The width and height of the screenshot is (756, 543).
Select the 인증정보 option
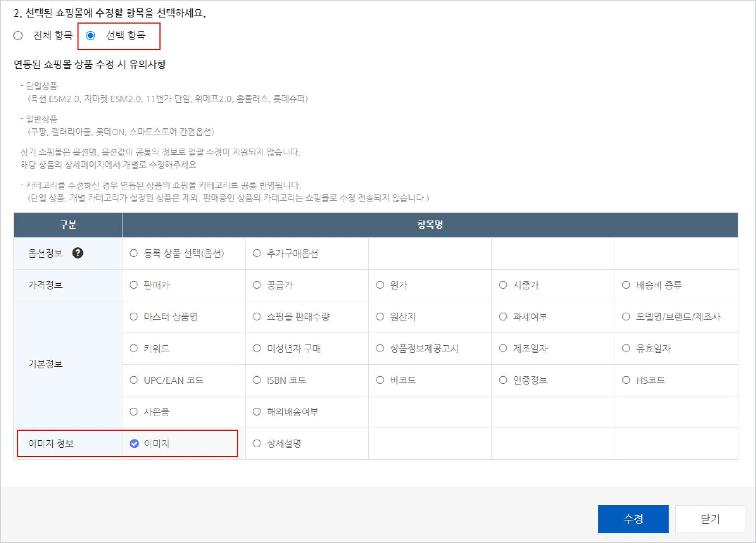point(503,380)
